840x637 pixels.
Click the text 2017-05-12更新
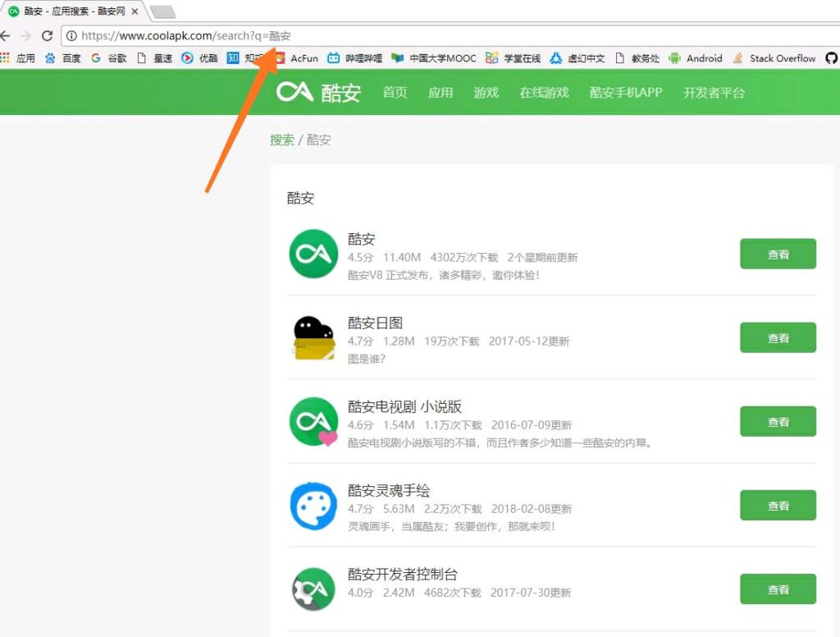point(529,341)
